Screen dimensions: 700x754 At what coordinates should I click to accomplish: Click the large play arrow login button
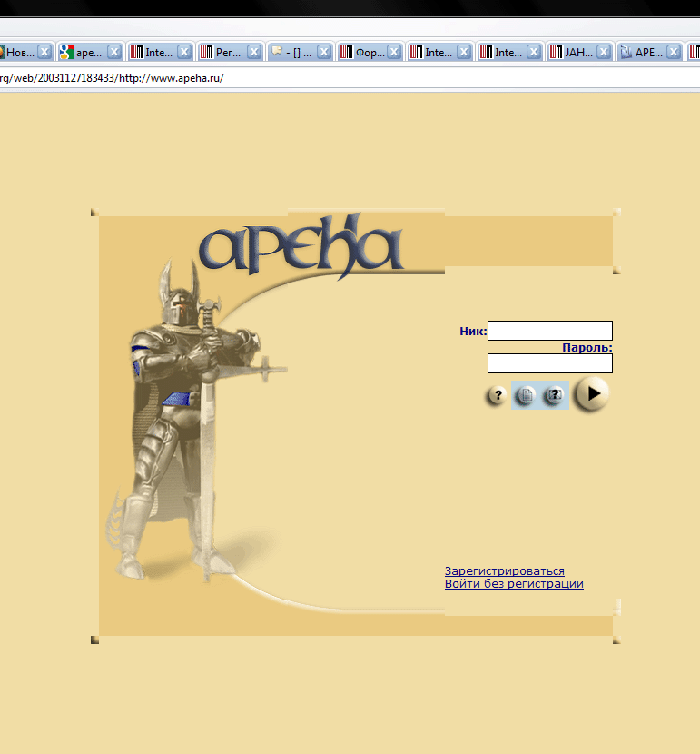[x=592, y=394]
